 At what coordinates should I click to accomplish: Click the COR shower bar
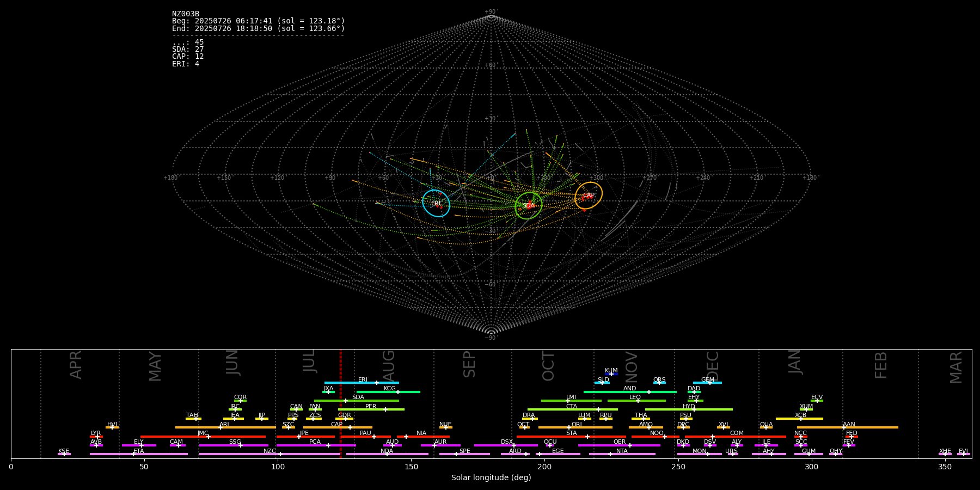point(240,401)
